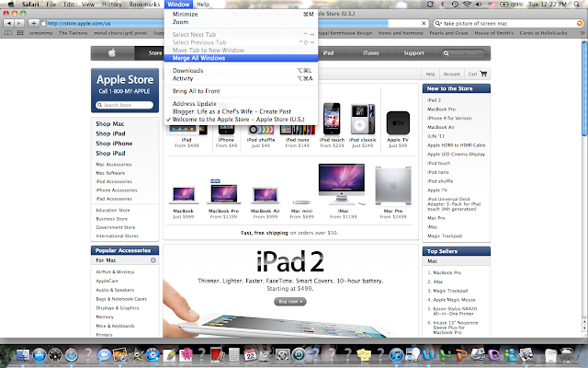
Task: Click the Mac Pro product thumbnail
Action: [x=393, y=186]
